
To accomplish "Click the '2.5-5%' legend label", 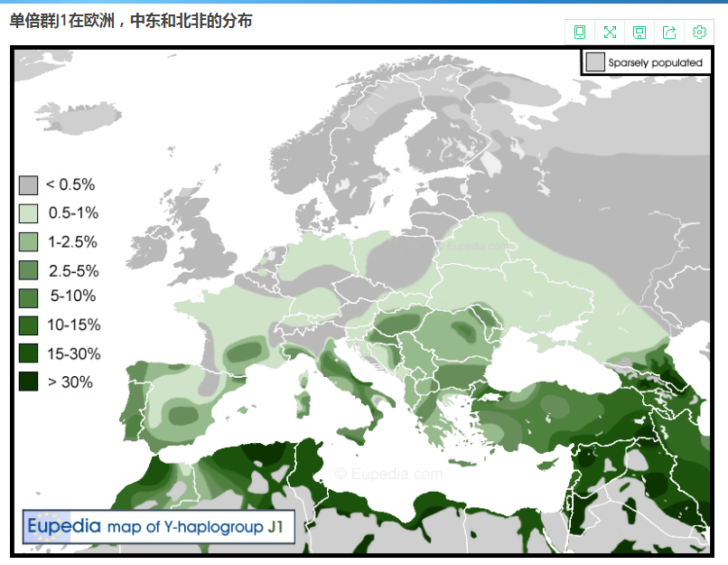I will click(74, 271).
